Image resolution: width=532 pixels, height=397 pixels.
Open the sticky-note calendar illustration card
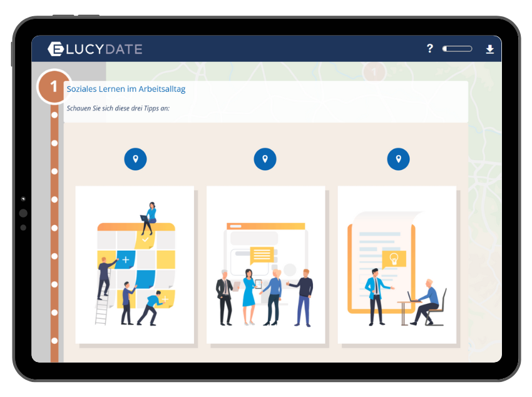[135, 264]
